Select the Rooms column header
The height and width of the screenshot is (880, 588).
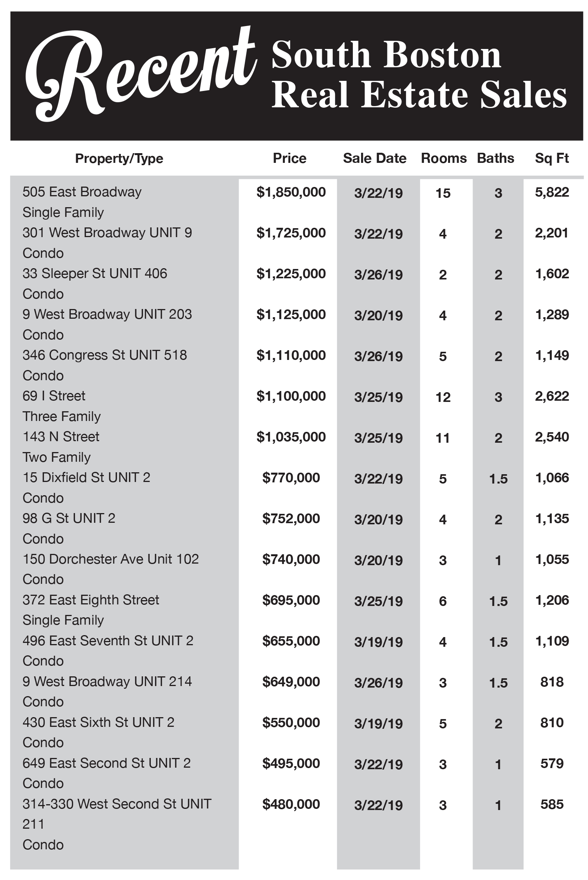(x=444, y=158)
